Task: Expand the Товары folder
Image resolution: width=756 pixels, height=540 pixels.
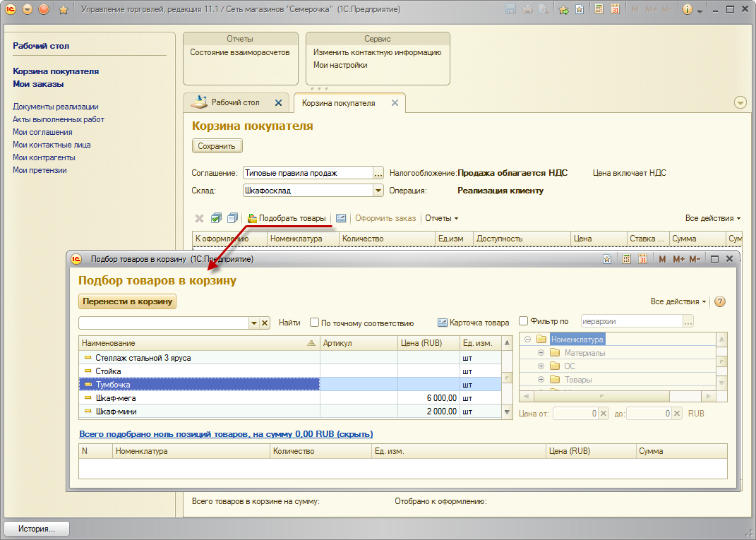Action: [x=541, y=380]
